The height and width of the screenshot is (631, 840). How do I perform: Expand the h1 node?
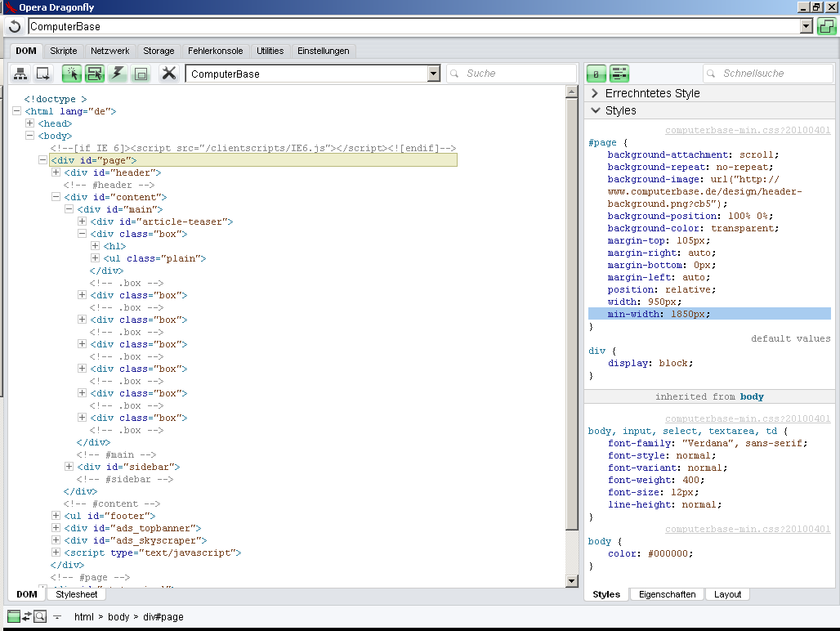[x=96, y=246]
